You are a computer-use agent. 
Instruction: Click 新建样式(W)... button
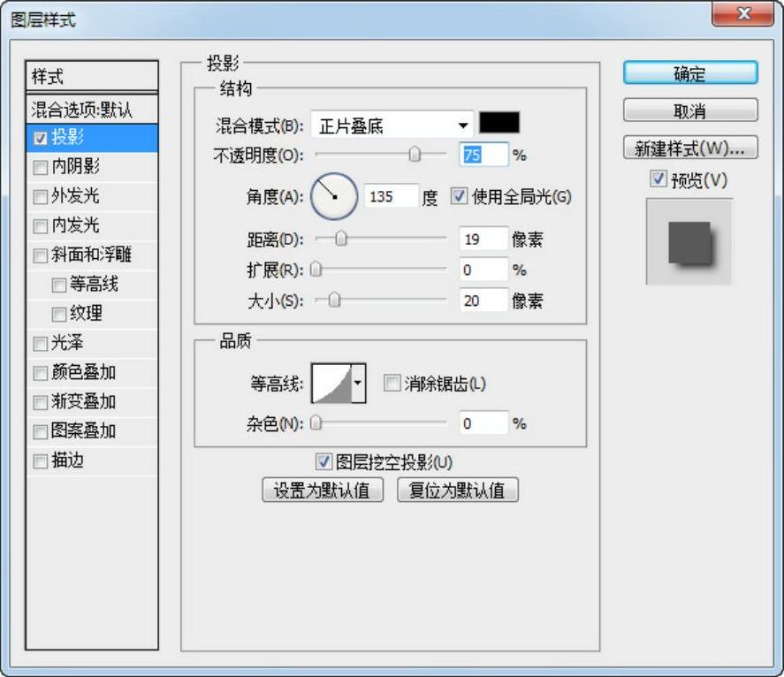click(690, 148)
